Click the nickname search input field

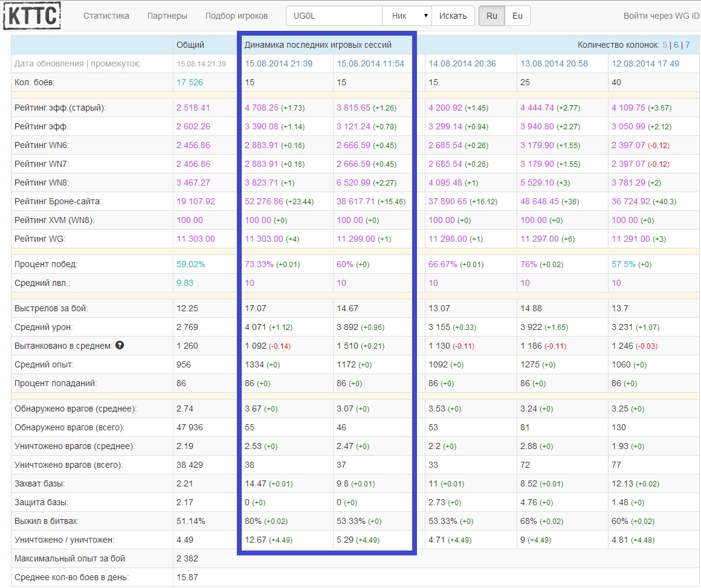point(334,16)
